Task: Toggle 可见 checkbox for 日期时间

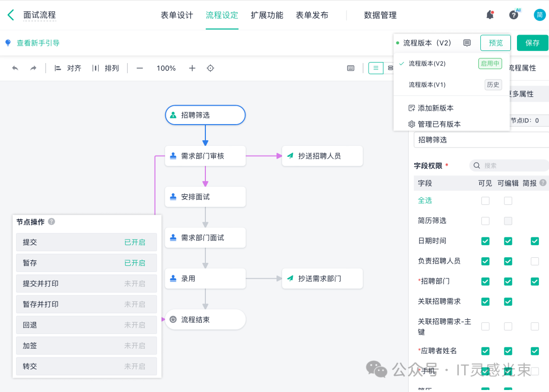Action: pos(485,241)
